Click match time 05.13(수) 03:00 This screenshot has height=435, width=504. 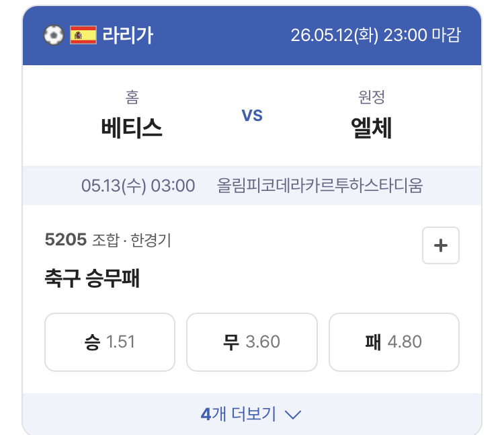[138, 186]
